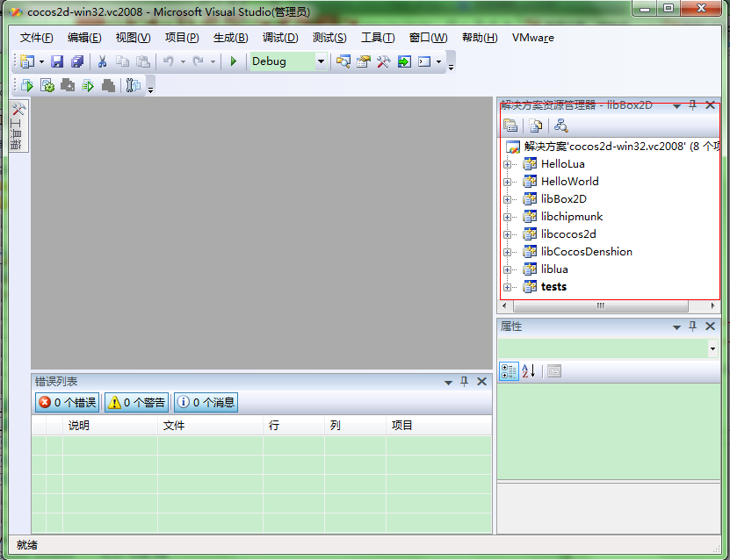Viewport: 730px width, 560px height.
Task: Open the 工具(T) tools menu
Action: click(378, 38)
